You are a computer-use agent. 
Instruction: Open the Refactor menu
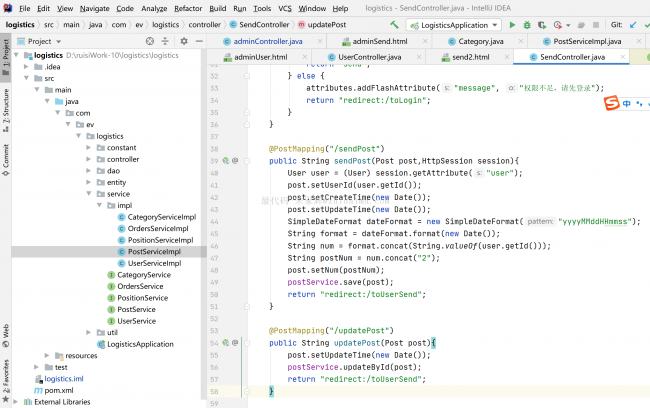[x=188, y=8]
